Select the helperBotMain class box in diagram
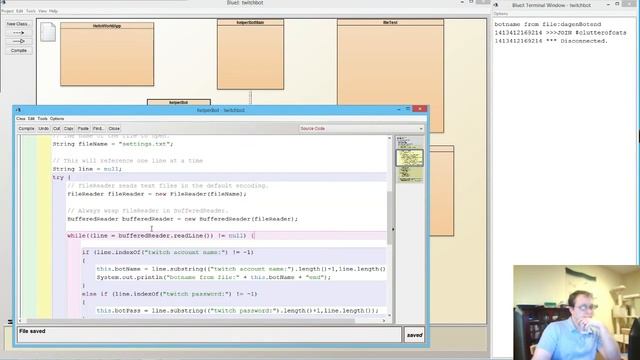The image size is (640, 360). click(250, 54)
